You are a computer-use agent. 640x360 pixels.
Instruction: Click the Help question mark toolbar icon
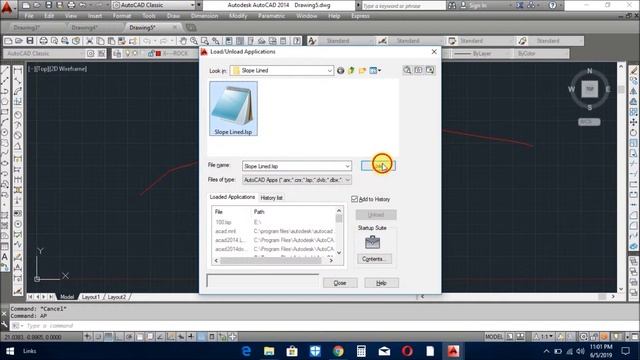click(x=297, y=41)
